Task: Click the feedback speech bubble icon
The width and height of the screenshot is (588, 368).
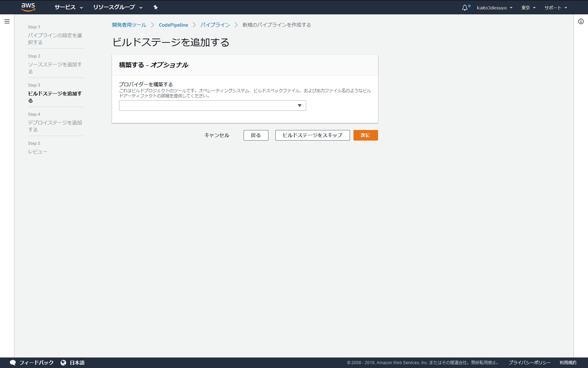Action: [x=13, y=363]
